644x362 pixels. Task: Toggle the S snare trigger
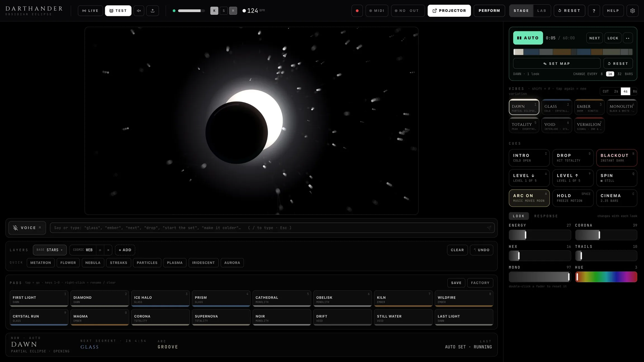tap(224, 11)
